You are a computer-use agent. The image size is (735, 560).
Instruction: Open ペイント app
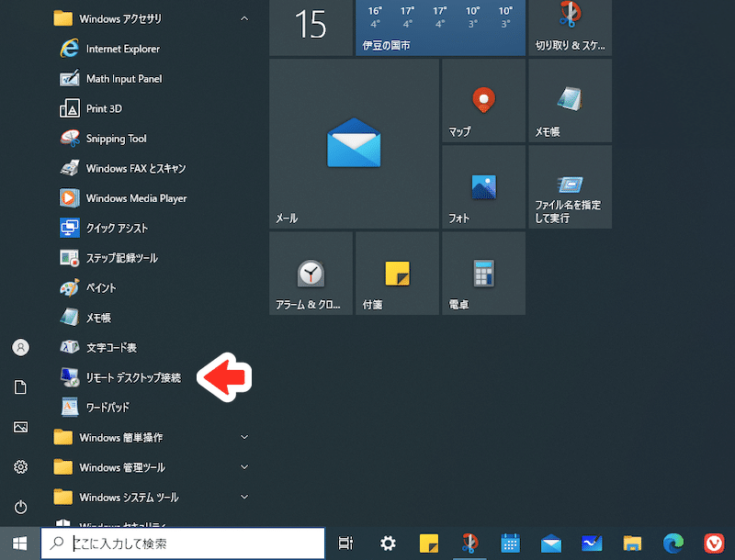pos(150,288)
